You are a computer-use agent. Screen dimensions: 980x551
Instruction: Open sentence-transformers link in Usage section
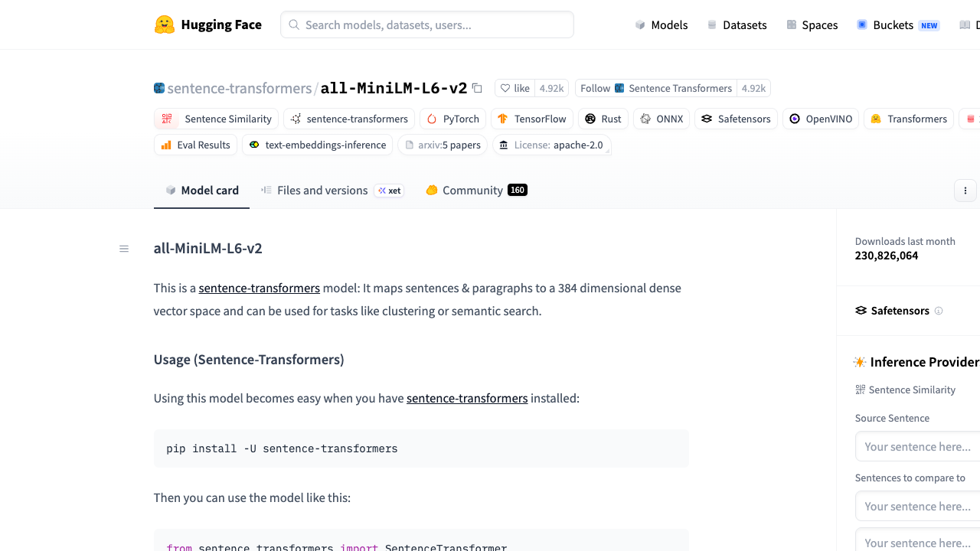[x=467, y=398]
